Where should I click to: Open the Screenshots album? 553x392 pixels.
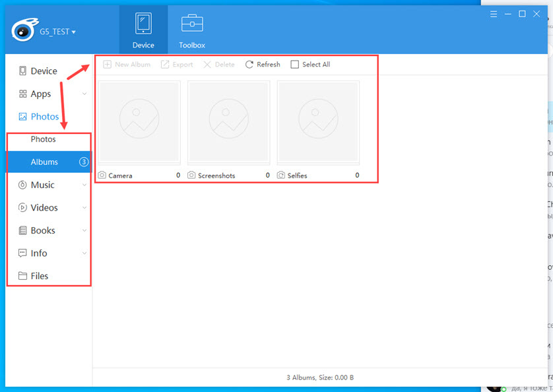point(228,121)
